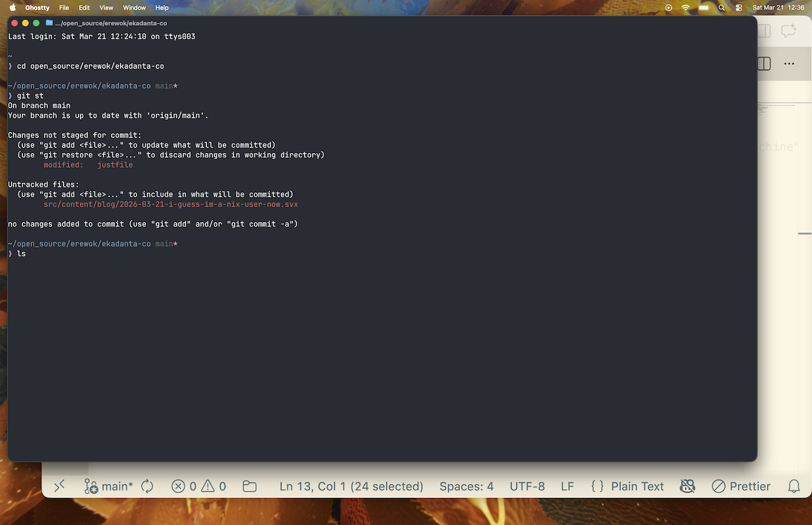This screenshot has height=525, width=812.
Task: Open notifications with the bell icon
Action: tap(792, 486)
